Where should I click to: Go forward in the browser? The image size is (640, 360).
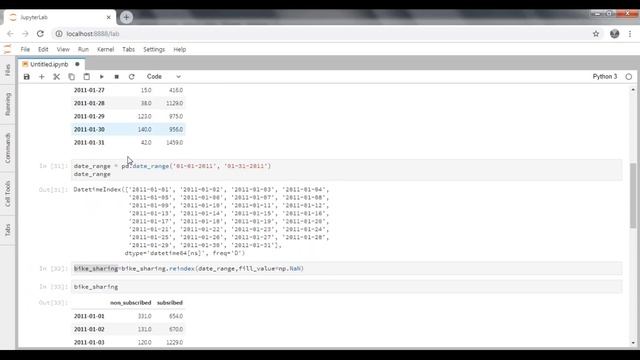pyautogui.click(x=25, y=34)
